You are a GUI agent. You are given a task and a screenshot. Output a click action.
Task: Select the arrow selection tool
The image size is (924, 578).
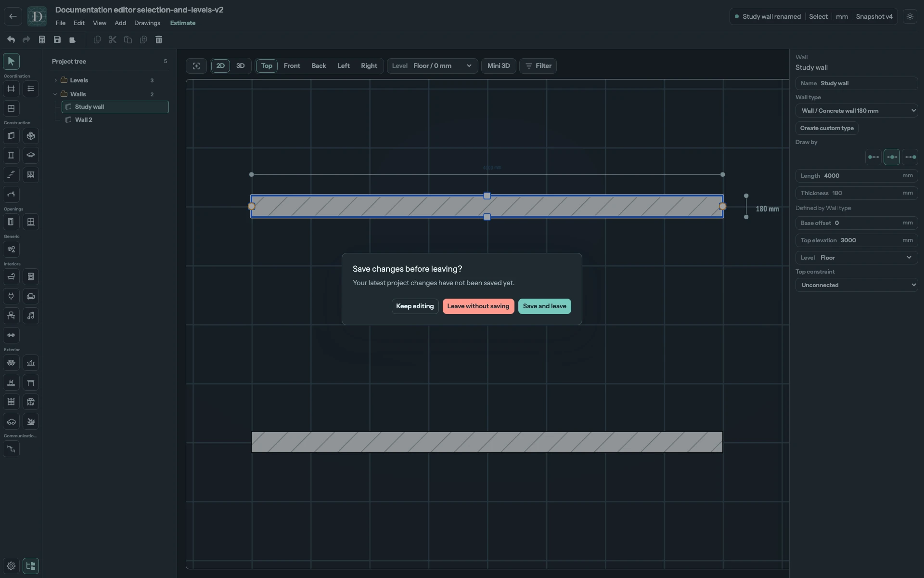point(11,61)
